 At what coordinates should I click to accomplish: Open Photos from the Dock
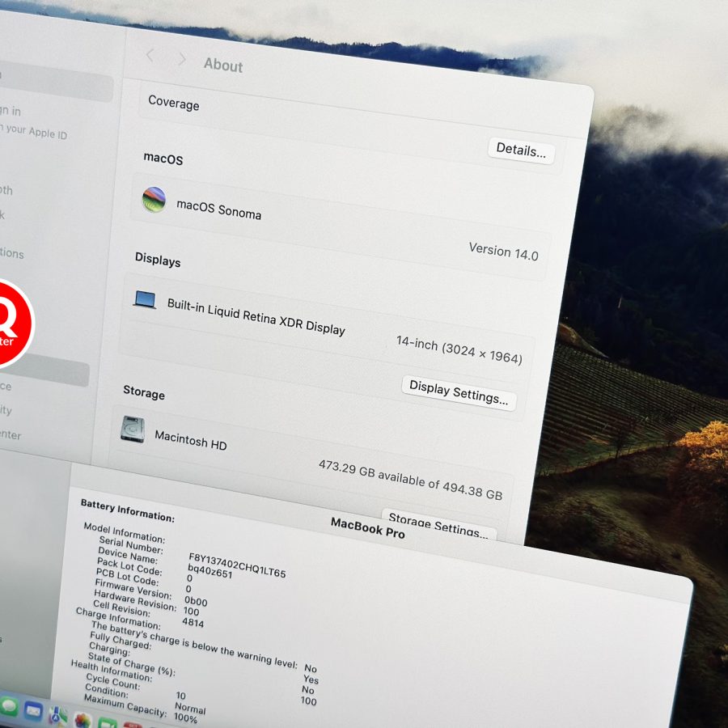83,720
